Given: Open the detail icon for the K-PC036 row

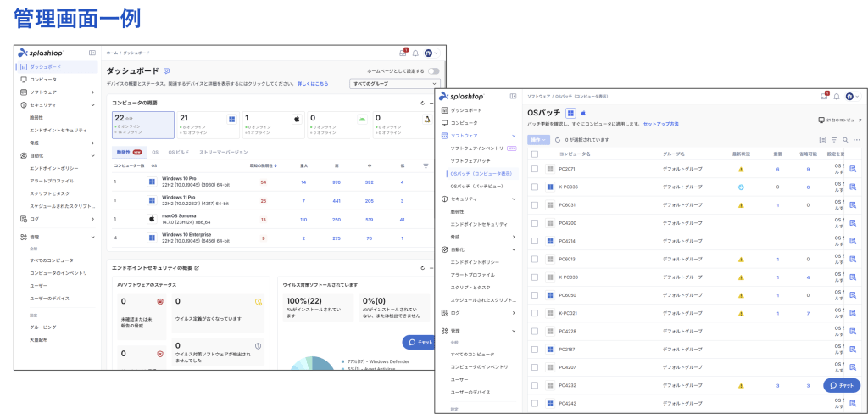Looking at the screenshot, I should pos(853,187).
